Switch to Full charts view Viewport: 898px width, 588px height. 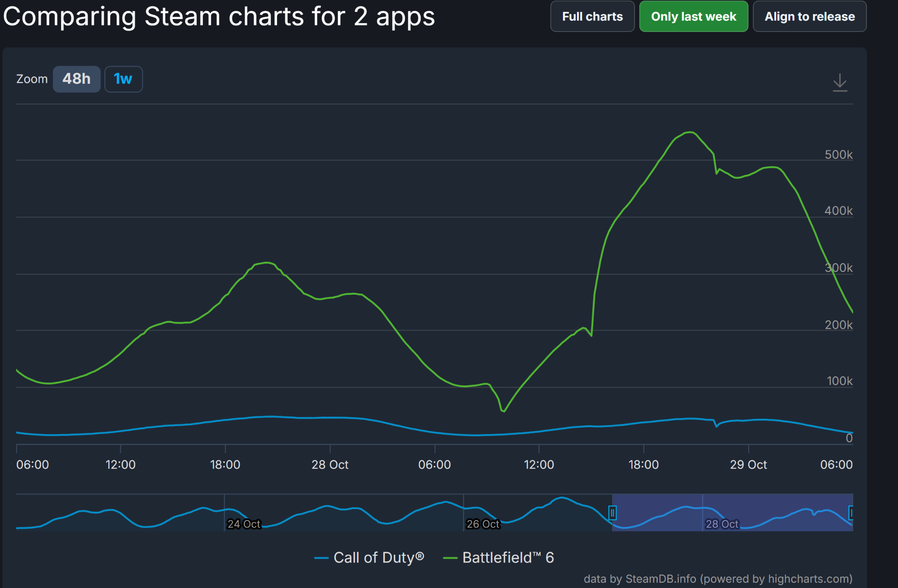(x=592, y=17)
